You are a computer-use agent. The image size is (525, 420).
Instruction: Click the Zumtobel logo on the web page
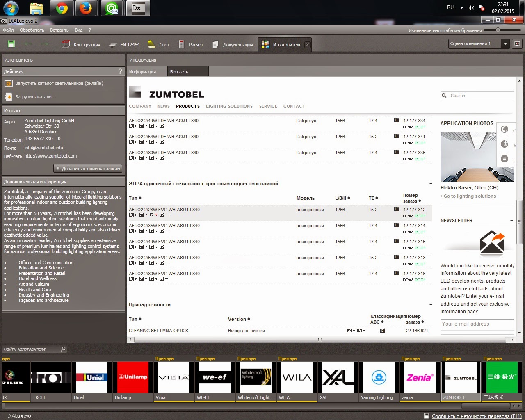tap(167, 93)
